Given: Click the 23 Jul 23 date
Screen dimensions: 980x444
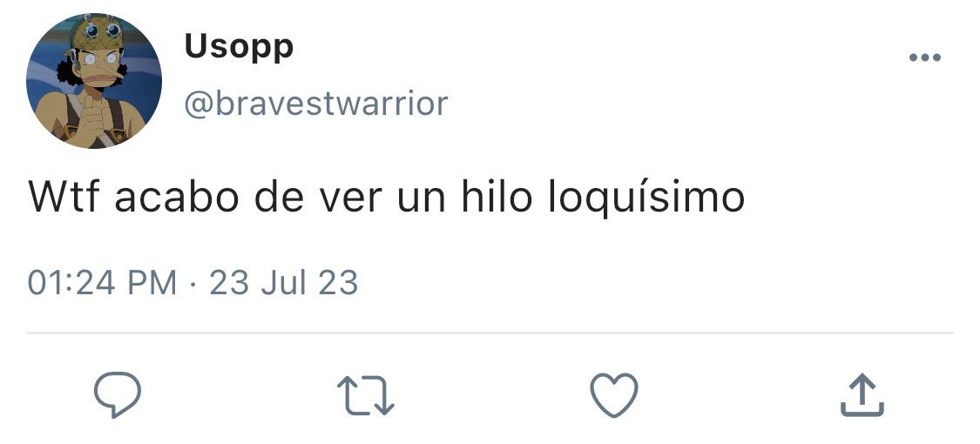Looking at the screenshot, I should pyautogui.click(x=284, y=283).
